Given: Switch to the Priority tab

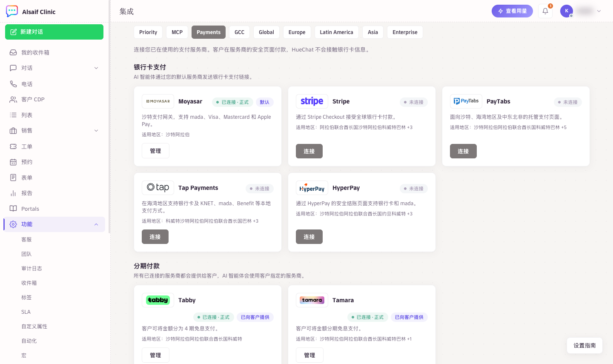Looking at the screenshot, I should pyautogui.click(x=148, y=32).
